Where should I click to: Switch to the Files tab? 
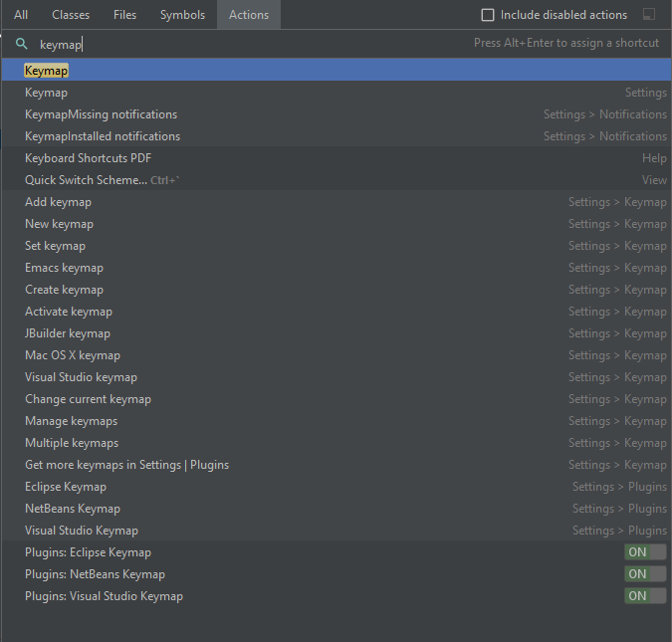coord(124,15)
